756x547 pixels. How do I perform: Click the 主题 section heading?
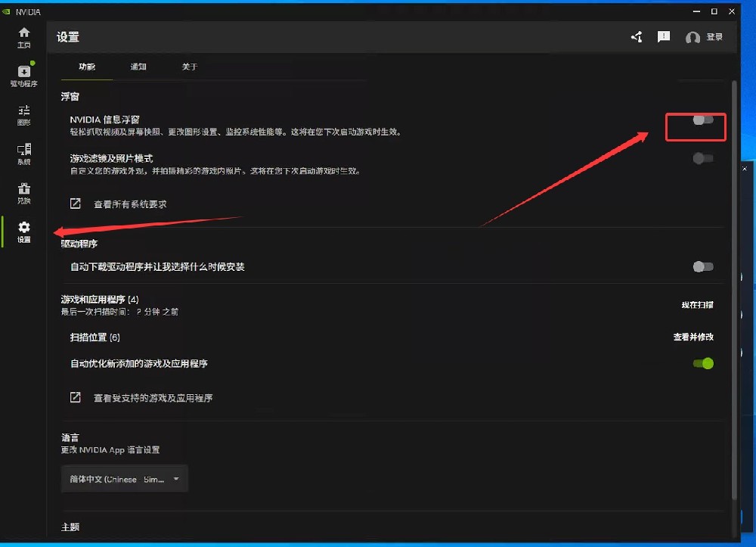click(x=70, y=527)
